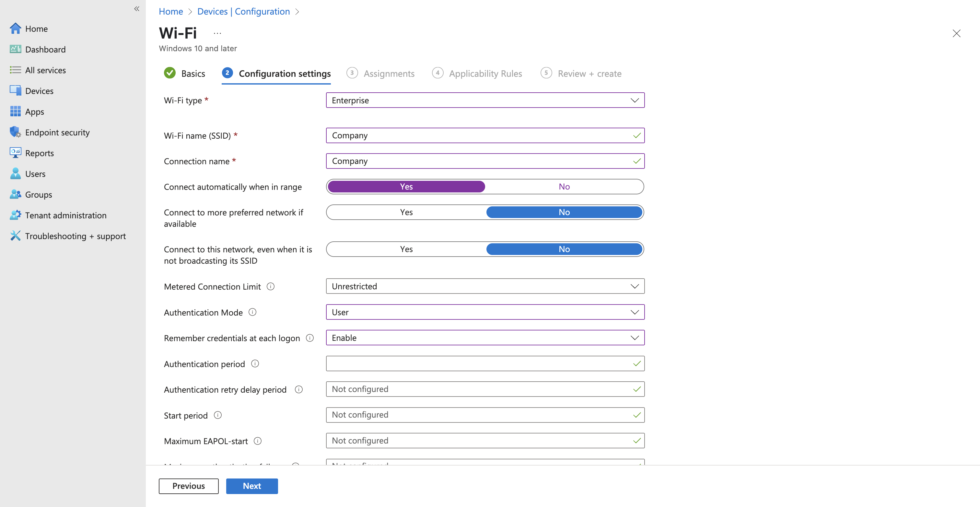Click the Authentication retry delay period field
Image resolution: width=980 pixels, height=507 pixels.
(x=485, y=389)
